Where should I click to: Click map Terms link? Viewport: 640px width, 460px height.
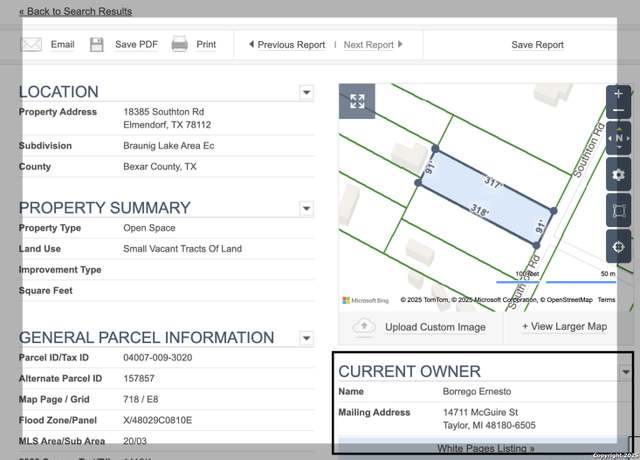tap(606, 300)
